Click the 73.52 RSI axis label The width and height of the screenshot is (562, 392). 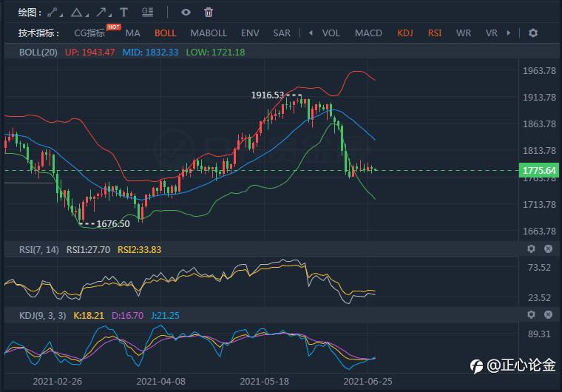(x=539, y=268)
